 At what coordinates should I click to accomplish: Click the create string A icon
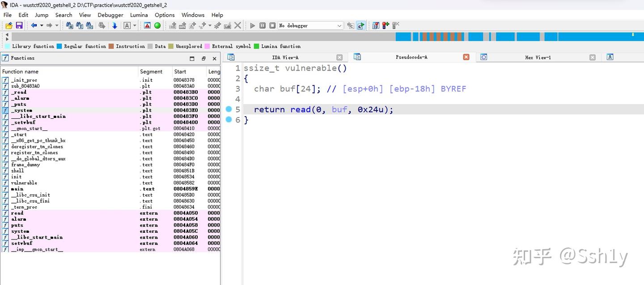tap(192, 25)
